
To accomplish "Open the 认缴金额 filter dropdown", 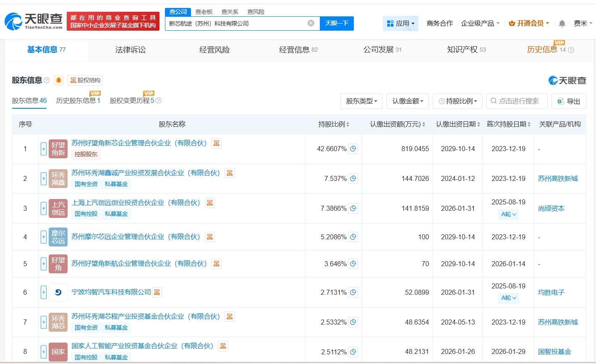I will pyautogui.click(x=408, y=101).
